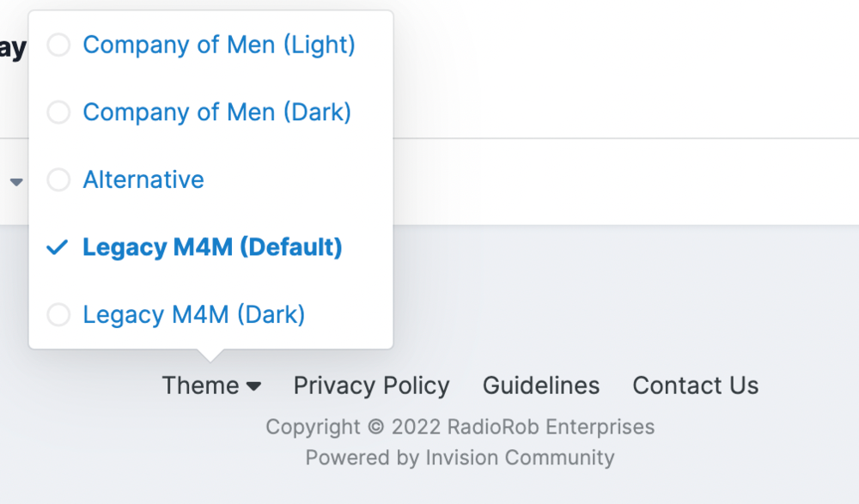Select the Company of Men (Dark) radio button
This screenshot has width=859, height=504.
58,112
